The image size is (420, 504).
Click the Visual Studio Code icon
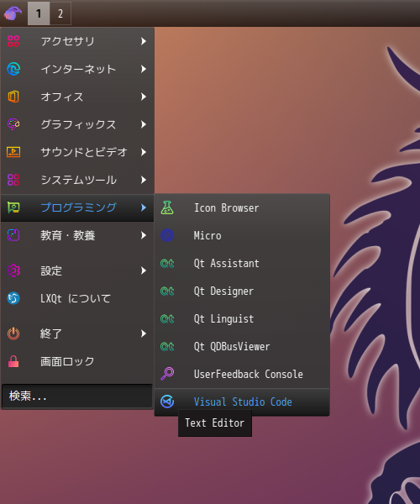pos(167,402)
